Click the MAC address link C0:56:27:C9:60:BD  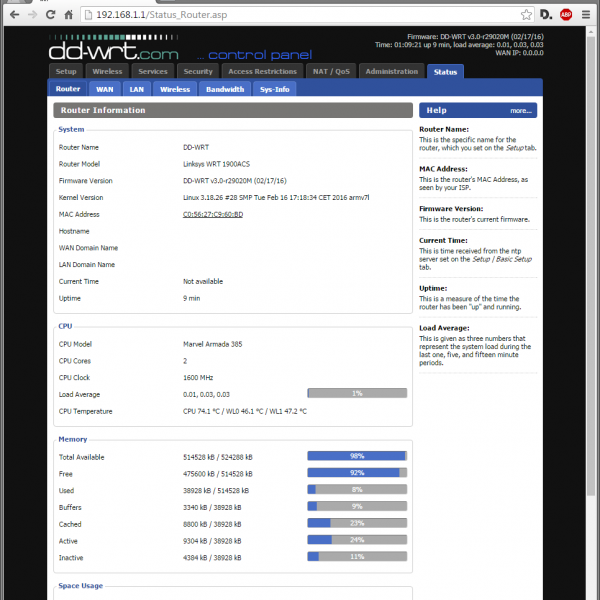coord(213,214)
